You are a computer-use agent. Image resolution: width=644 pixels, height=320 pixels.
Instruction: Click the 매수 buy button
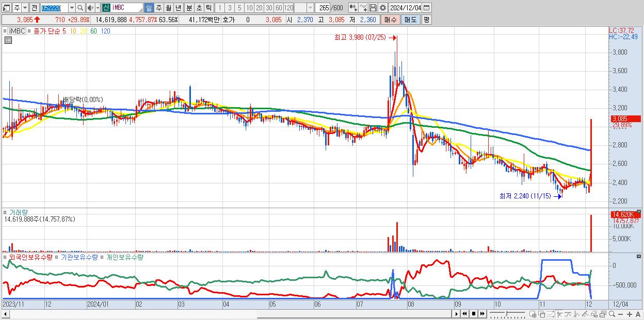pyautogui.click(x=391, y=20)
